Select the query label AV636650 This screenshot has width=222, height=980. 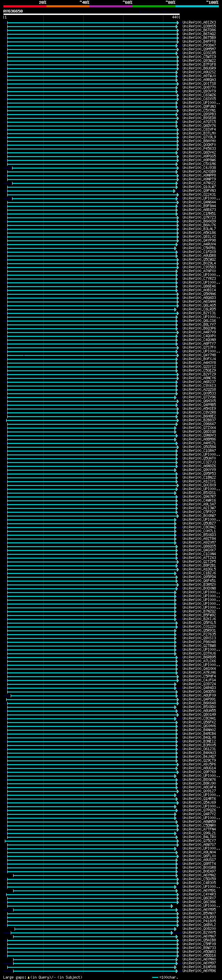pyautogui.click(x=13, y=11)
